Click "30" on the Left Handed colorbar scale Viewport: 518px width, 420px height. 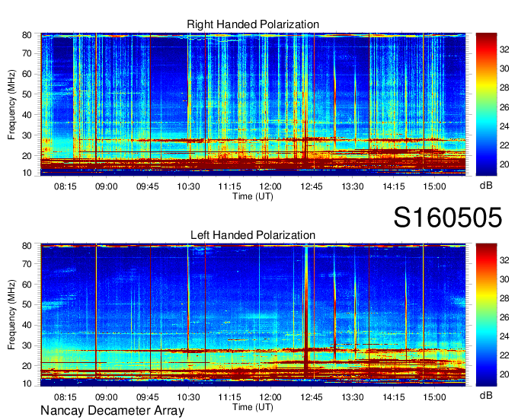504,279
